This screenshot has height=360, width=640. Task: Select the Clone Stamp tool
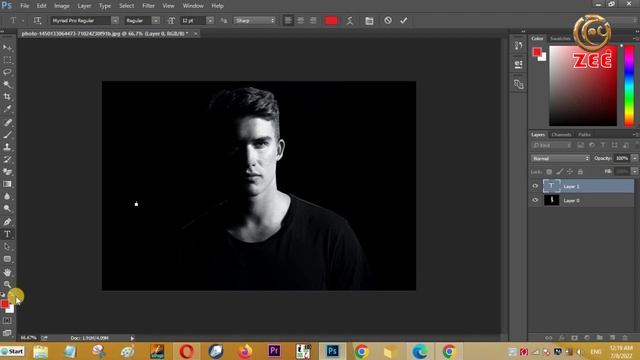click(7, 147)
